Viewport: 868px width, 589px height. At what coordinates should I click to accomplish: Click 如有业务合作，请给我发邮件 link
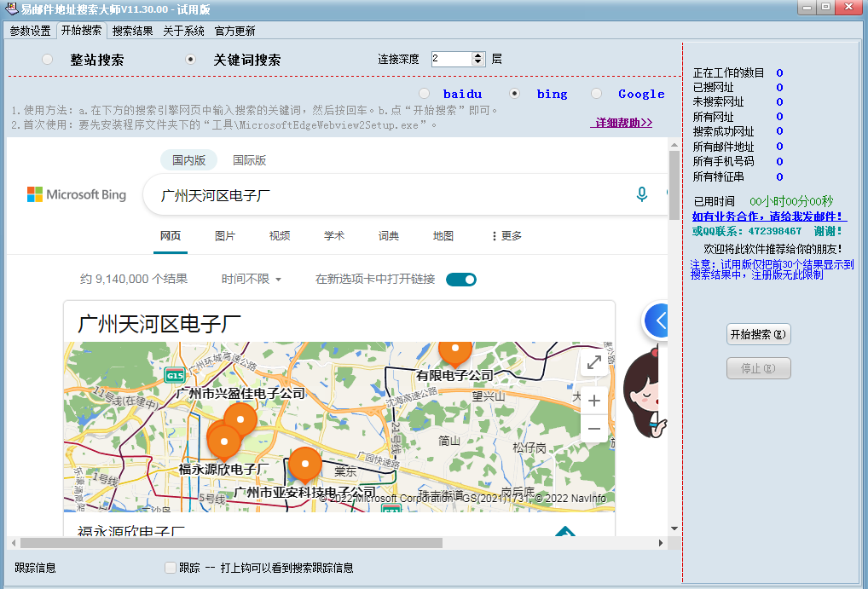pyautogui.click(x=769, y=217)
